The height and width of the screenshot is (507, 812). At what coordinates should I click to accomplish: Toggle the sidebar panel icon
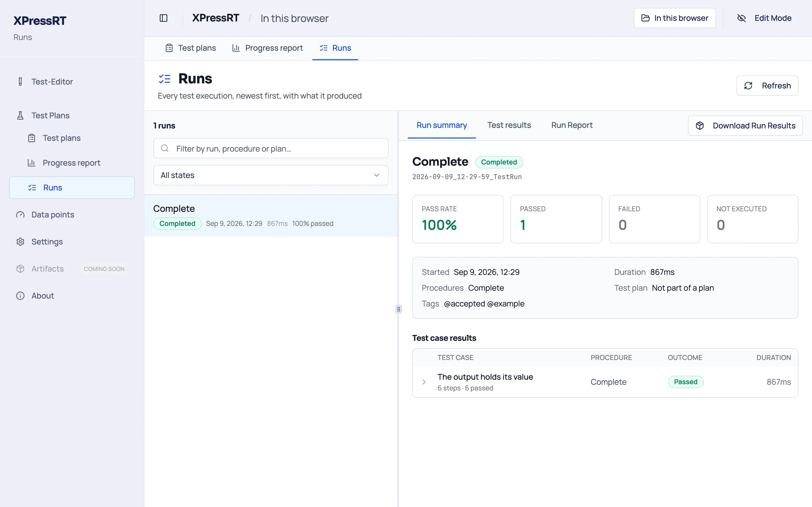pos(164,18)
